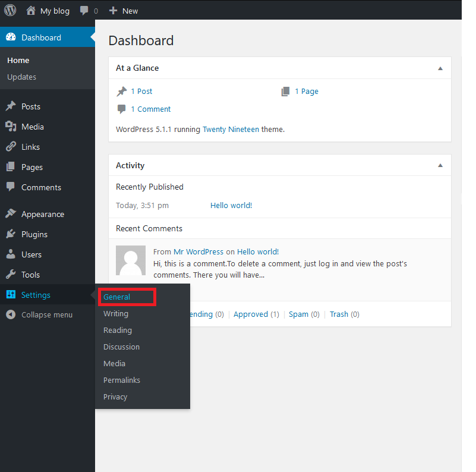This screenshot has width=476, height=472.
Task: Open the 1 Page link
Action: pyautogui.click(x=307, y=92)
